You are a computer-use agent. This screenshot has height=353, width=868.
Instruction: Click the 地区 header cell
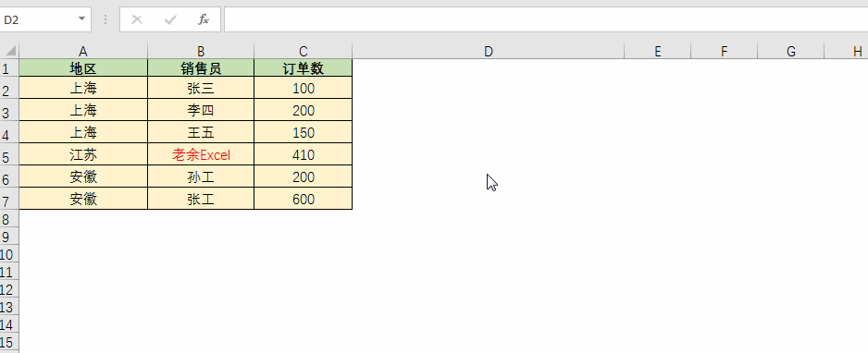[83, 68]
